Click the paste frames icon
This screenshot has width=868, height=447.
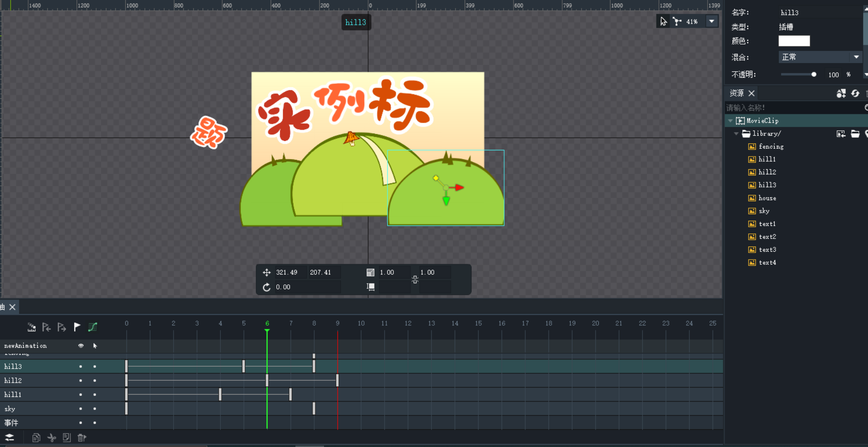67,438
